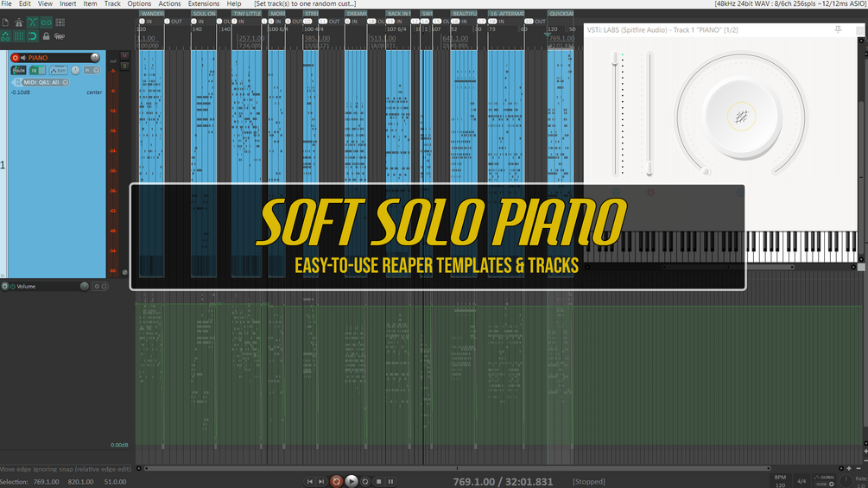The width and height of the screenshot is (868, 488).
Task: Open the Actions menu
Action: pos(169,3)
